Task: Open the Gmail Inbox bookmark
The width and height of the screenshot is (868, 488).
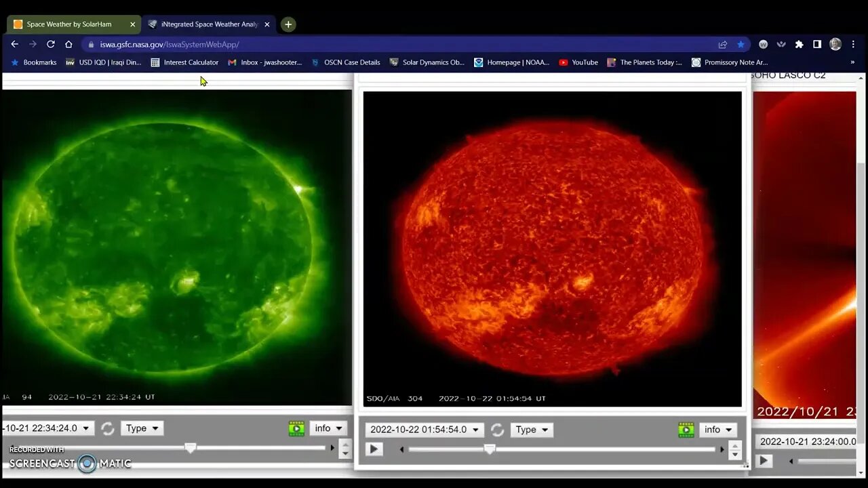Action: 265,62
